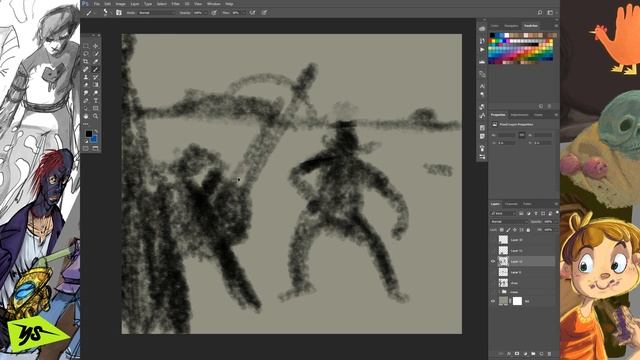This screenshot has width=640, height=360.
Task: Change the screen mode
Action: (x=96, y=148)
